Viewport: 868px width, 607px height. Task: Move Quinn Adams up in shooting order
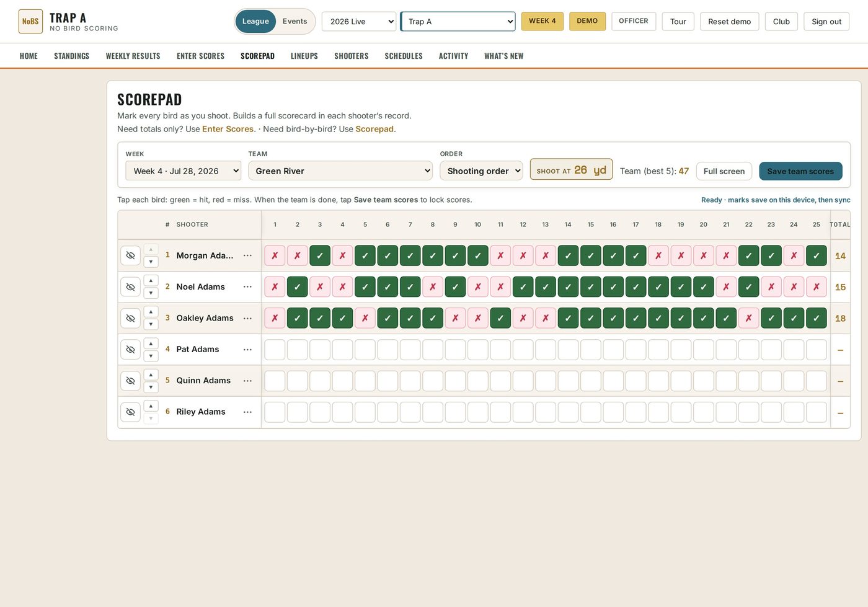pyautogui.click(x=151, y=374)
